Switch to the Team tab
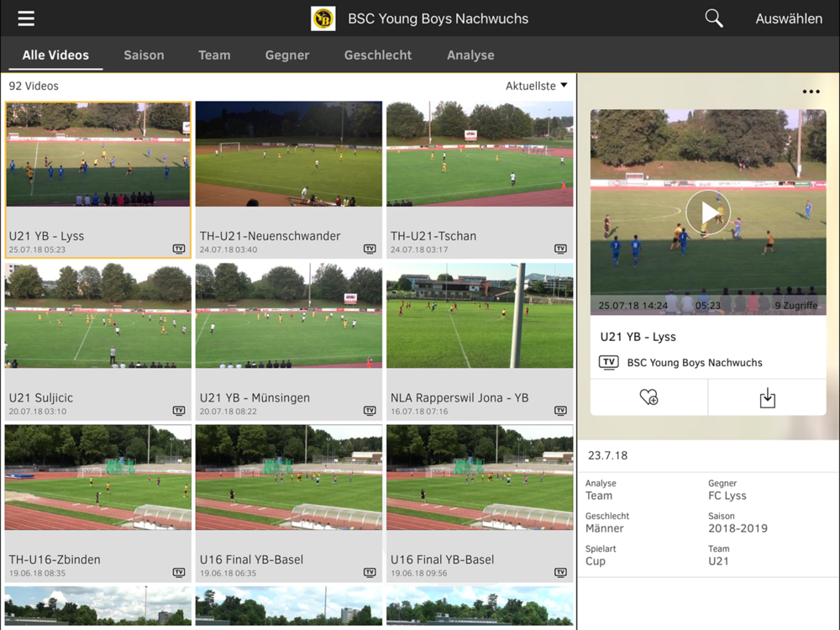Screen dimensions: 840x630 click(214, 55)
